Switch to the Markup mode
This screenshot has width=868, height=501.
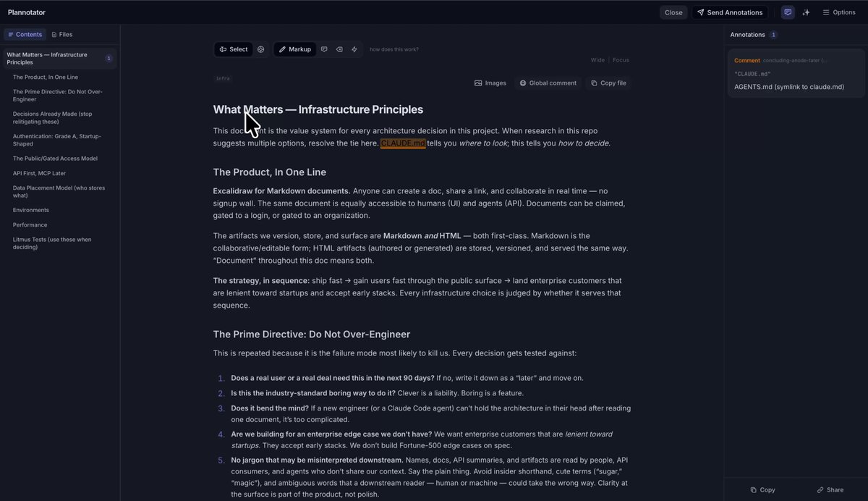click(x=294, y=49)
